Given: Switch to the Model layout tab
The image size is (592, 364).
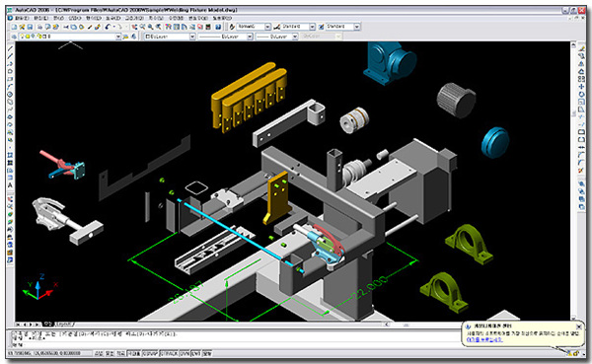Looking at the screenshot, I should pyautogui.click(x=48, y=324).
